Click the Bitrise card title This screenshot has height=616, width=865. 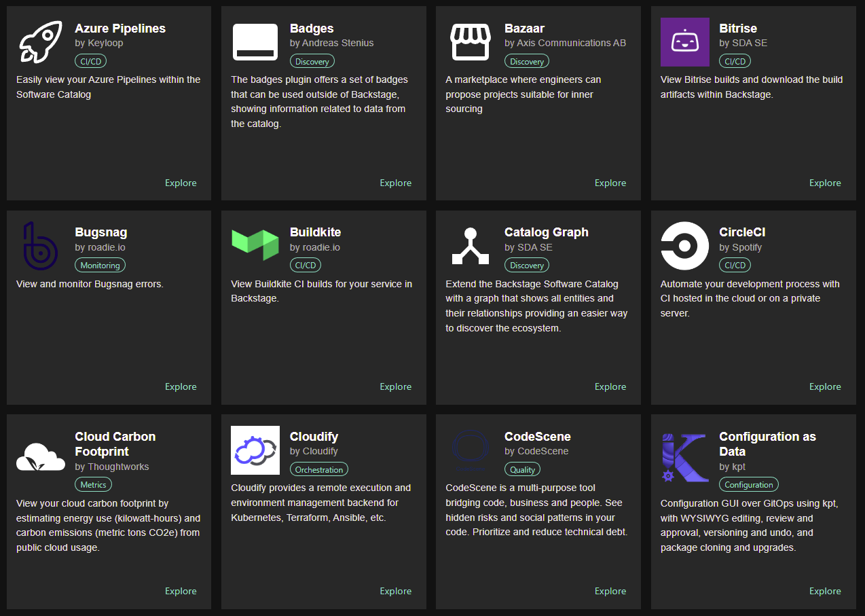point(738,29)
